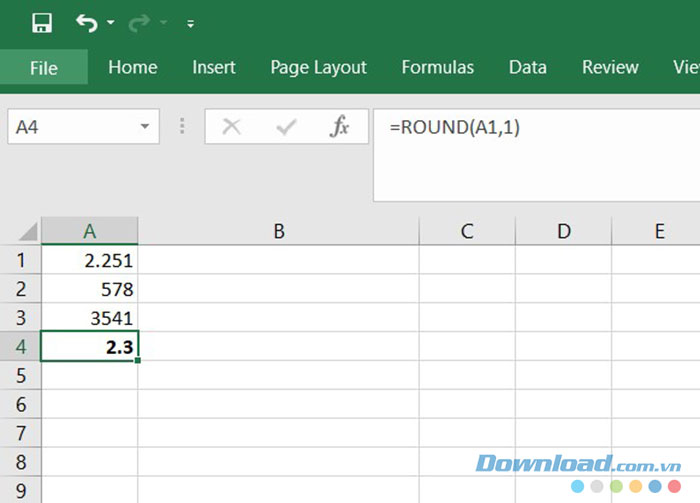Select the Data ribbon tab
This screenshot has height=503, width=700.
[x=527, y=68]
